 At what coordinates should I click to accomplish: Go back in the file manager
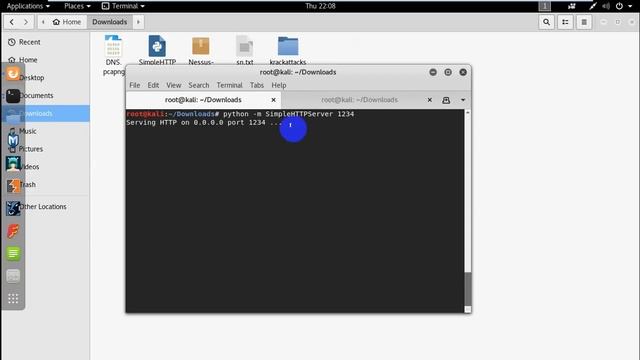[12, 22]
